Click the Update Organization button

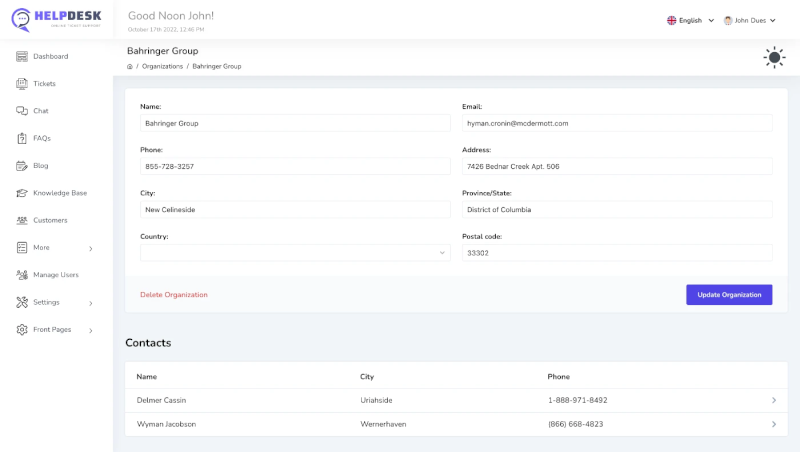click(x=728, y=294)
